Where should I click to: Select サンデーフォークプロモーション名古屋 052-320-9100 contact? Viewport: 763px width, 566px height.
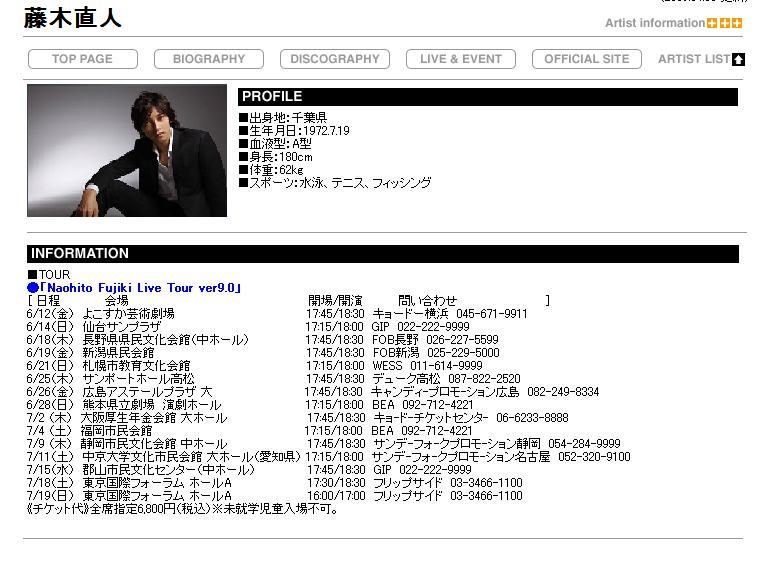501,456
